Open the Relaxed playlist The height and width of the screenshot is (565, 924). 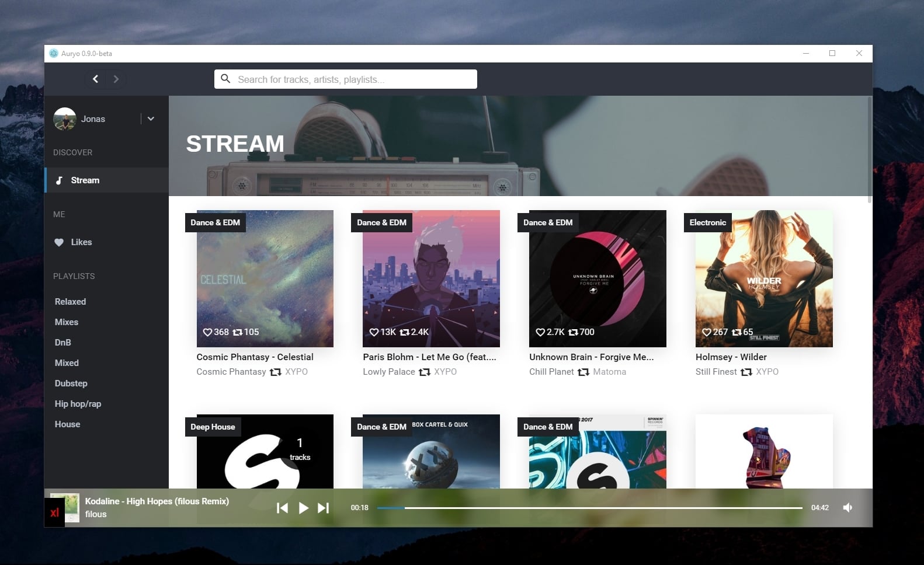[x=70, y=302]
